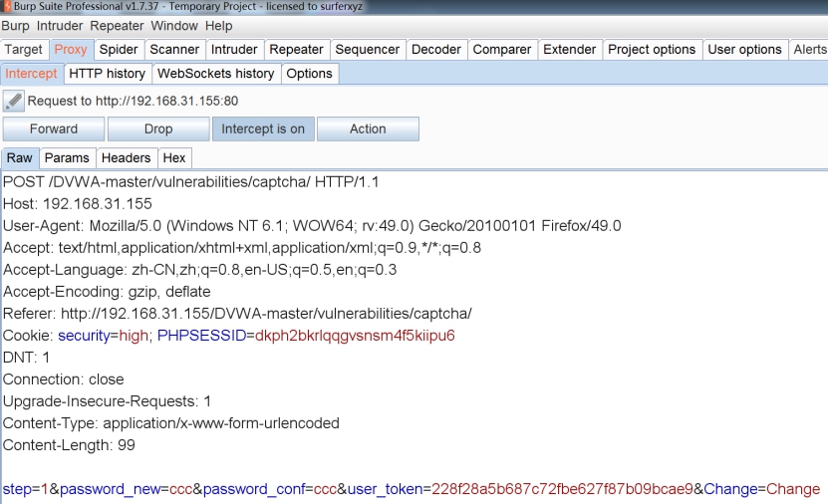Open the WebSockets history sub-tab
The height and width of the screenshot is (504, 828).
216,74
